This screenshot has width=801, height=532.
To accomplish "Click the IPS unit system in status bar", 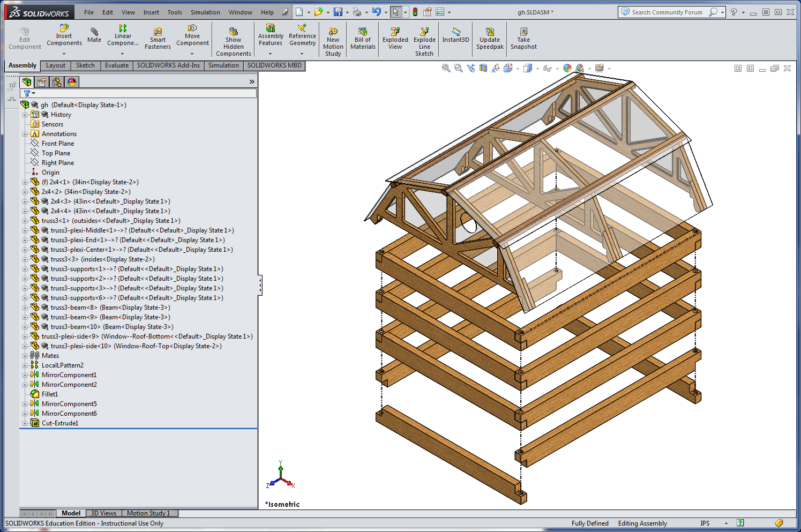I will [x=705, y=523].
